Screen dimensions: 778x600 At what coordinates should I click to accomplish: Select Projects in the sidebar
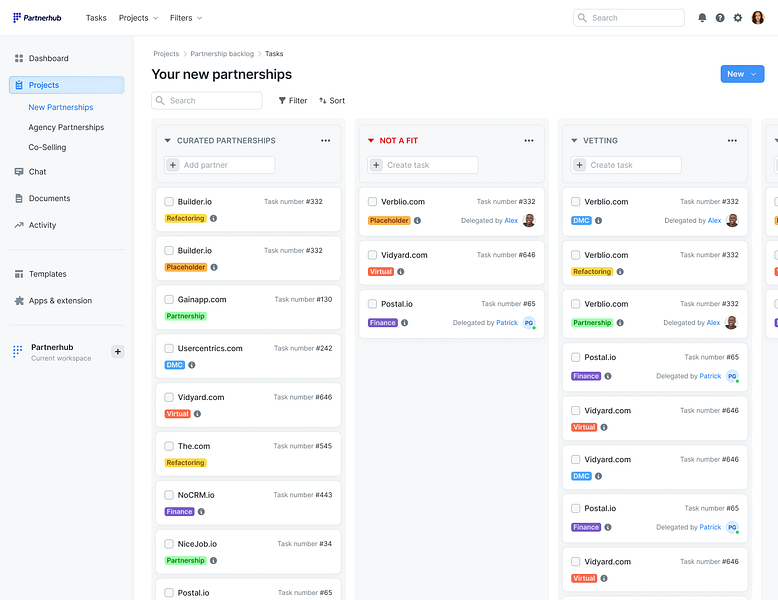click(x=66, y=85)
